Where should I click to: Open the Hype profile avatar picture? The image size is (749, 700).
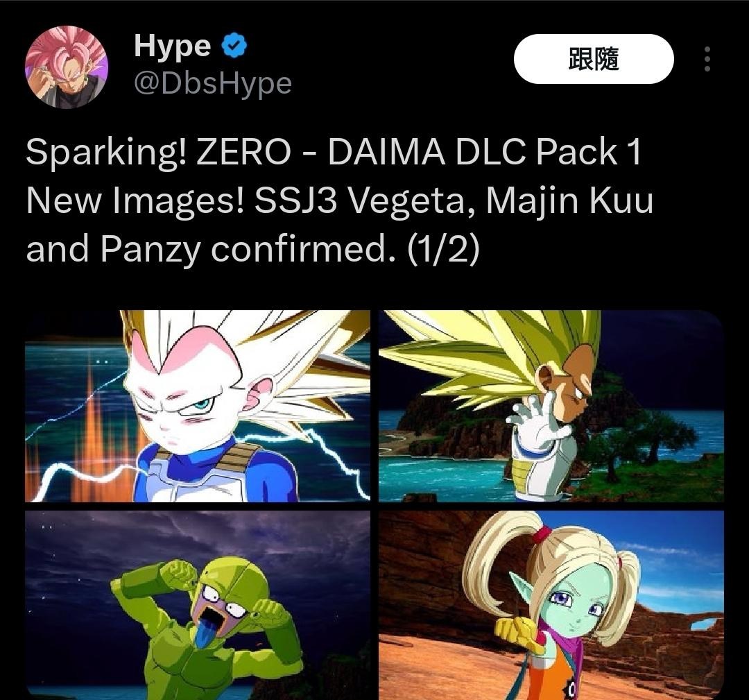tap(67, 67)
